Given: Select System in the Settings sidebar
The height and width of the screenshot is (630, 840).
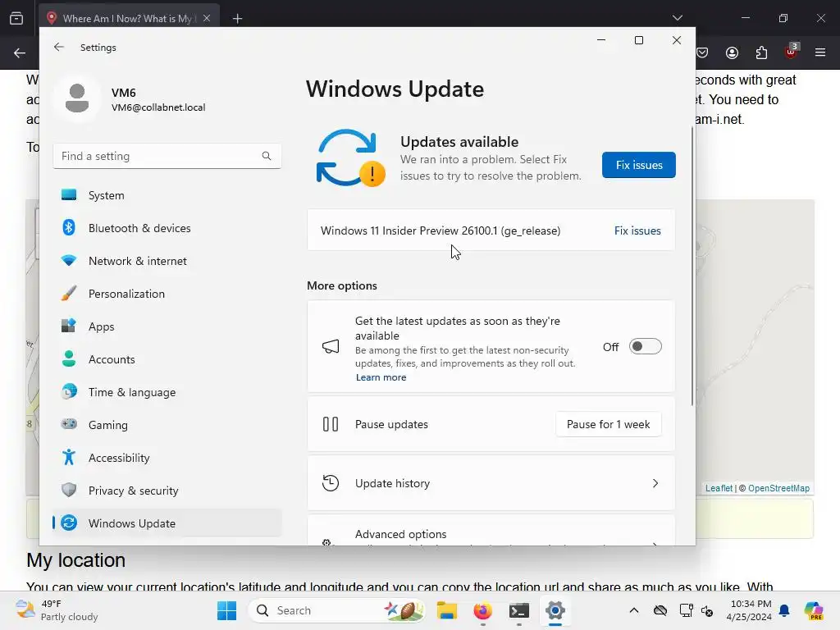Looking at the screenshot, I should pyautogui.click(x=167, y=195).
